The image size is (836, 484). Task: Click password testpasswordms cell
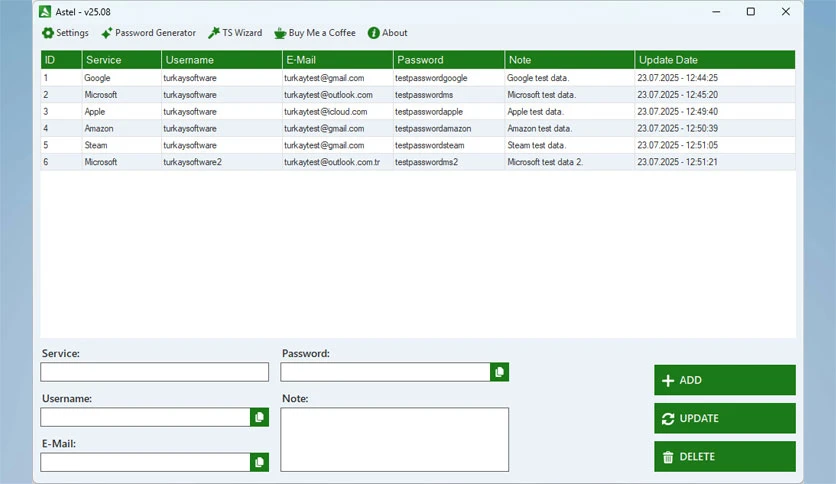tap(449, 95)
